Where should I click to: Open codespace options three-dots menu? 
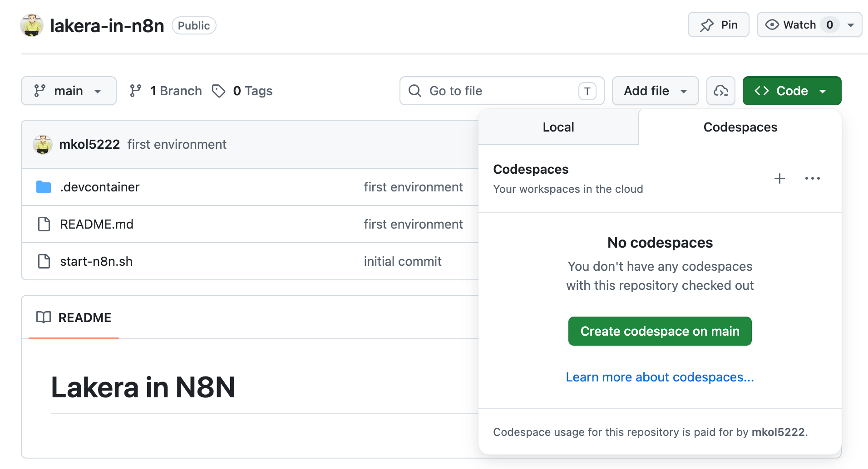click(812, 178)
